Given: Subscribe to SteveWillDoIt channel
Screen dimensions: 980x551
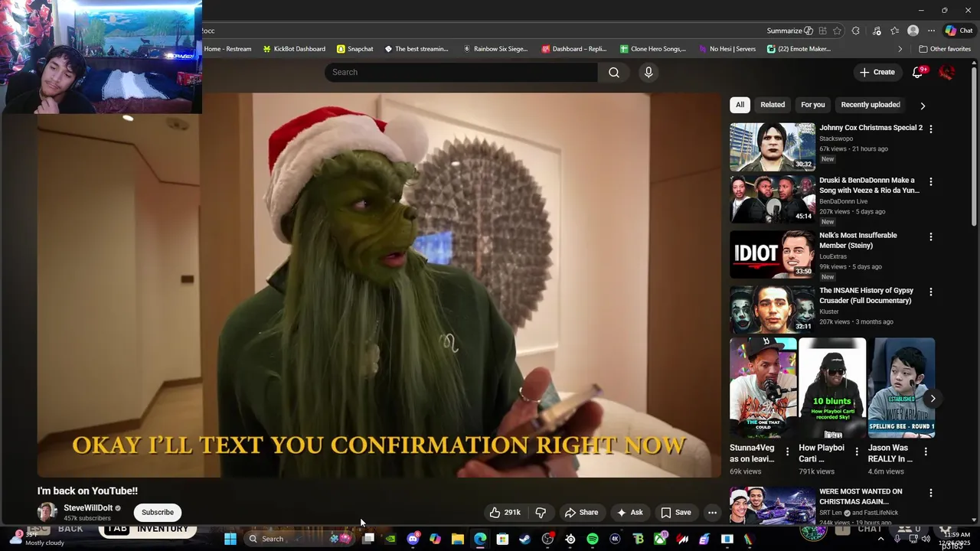Looking at the screenshot, I should [x=158, y=513].
